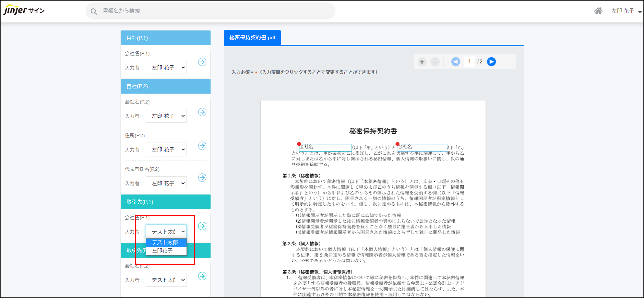This screenshot has height=298, width=644.
Task: Click the page number input showing 1
Action: pyautogui.click(x=470, y=61)
